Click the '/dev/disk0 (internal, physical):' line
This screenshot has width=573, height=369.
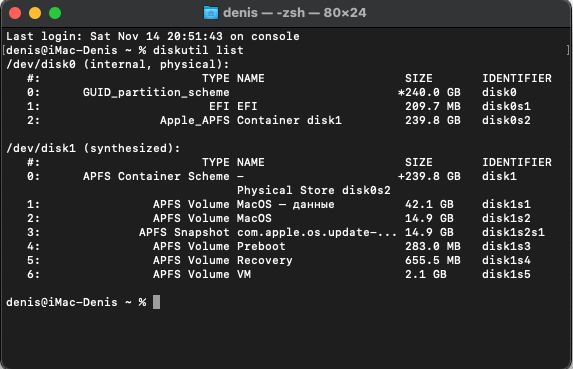(118, 65)
